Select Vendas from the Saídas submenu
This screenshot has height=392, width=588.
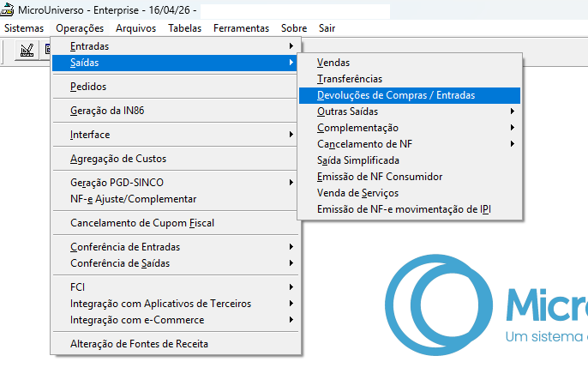333,63
